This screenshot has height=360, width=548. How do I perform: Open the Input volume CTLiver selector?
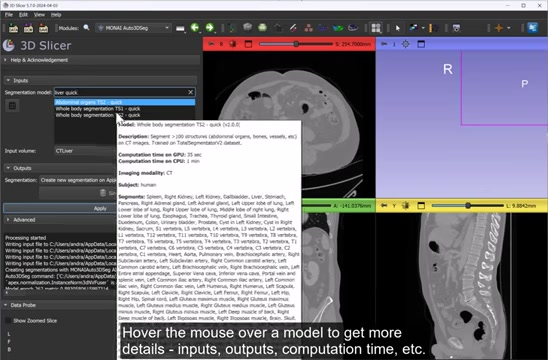click(86, 151)
